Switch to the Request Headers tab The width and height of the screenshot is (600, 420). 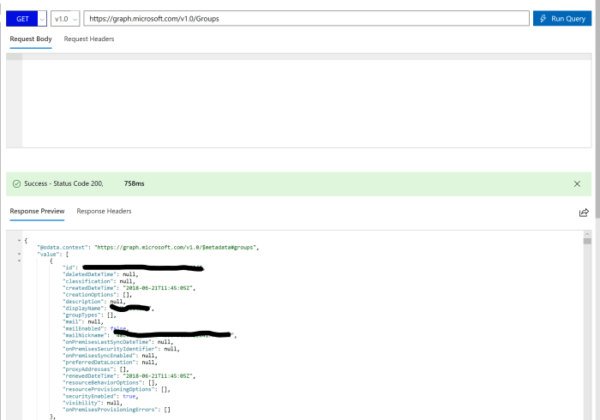[89, 39]
